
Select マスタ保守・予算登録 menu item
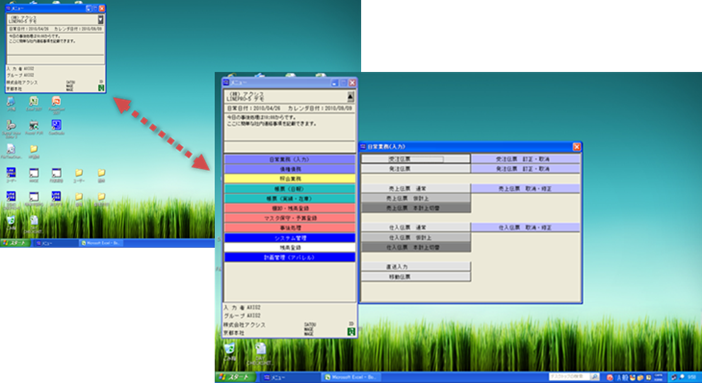point(290,218)
